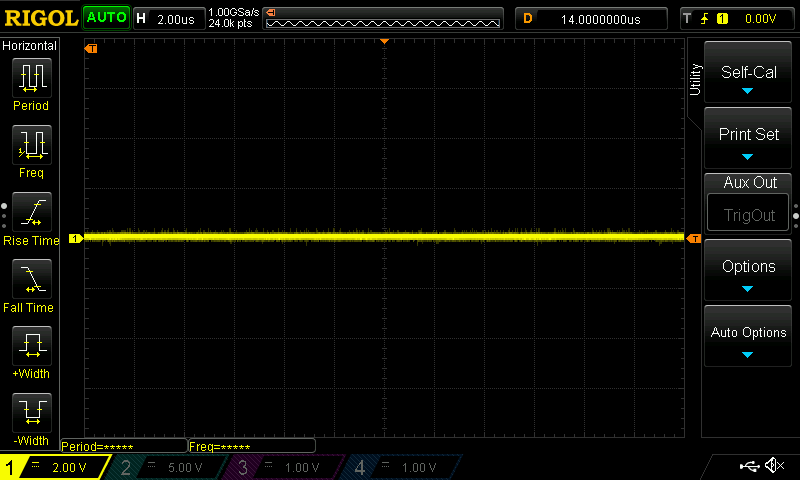Click the trigger source channel 1 badge
The width and height of the screenshot is (800, 480).
(x=722, y=19)
